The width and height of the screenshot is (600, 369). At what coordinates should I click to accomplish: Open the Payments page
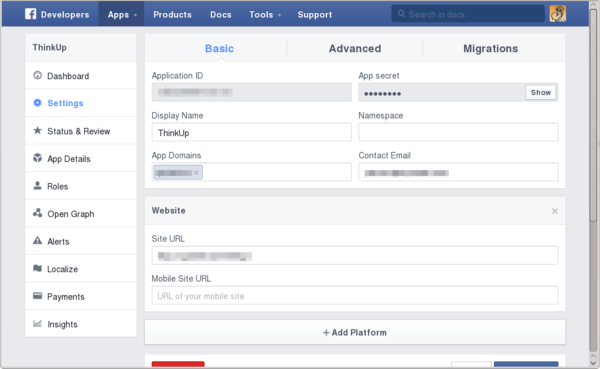[x=81, y=296]
